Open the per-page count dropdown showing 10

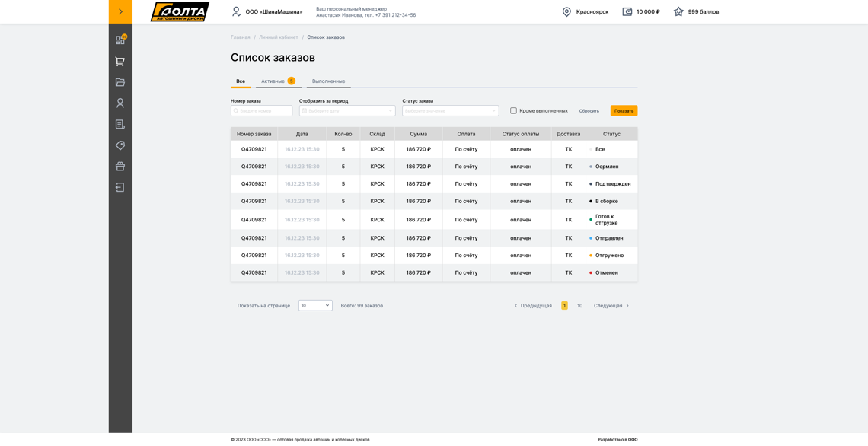315,305
